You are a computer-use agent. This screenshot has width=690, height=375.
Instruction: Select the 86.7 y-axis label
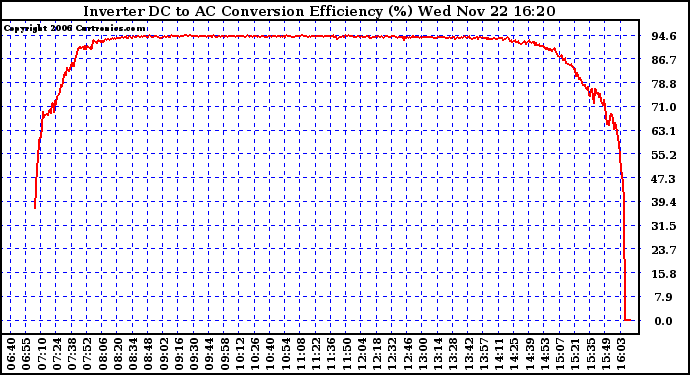(x=664, y=60)
